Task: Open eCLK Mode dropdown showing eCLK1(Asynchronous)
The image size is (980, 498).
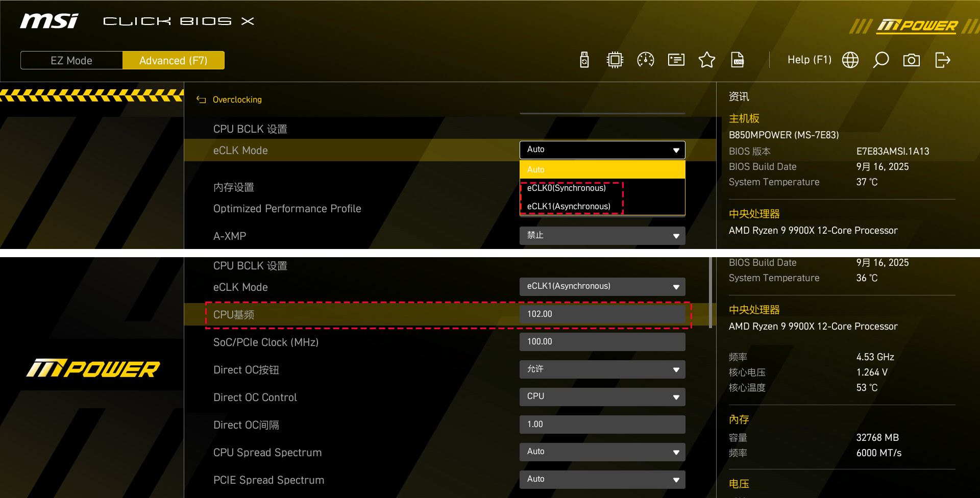Action: [602, 287]
